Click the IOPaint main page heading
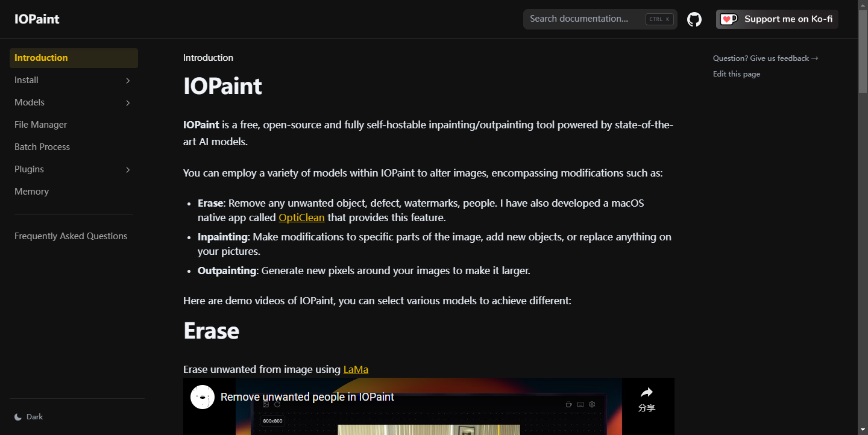The height and width of the screenshot is (435, 868). 222,86
